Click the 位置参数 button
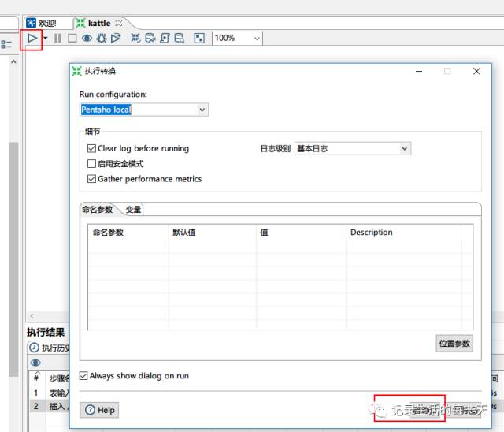Image resolution: width=504 pixels, height=432 pixels. click(x=454, y=344)
